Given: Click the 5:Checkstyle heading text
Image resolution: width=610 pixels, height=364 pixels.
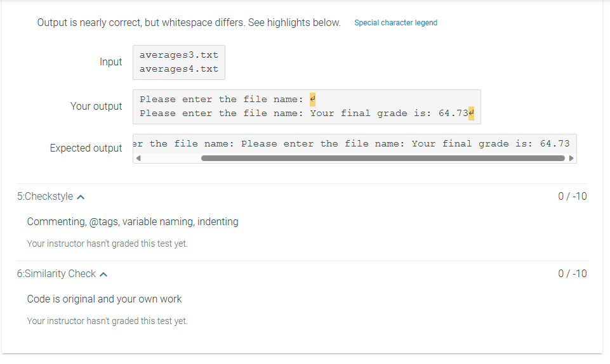Looking at the screenshot, I should pyautogui.click(x=45, y=197).
